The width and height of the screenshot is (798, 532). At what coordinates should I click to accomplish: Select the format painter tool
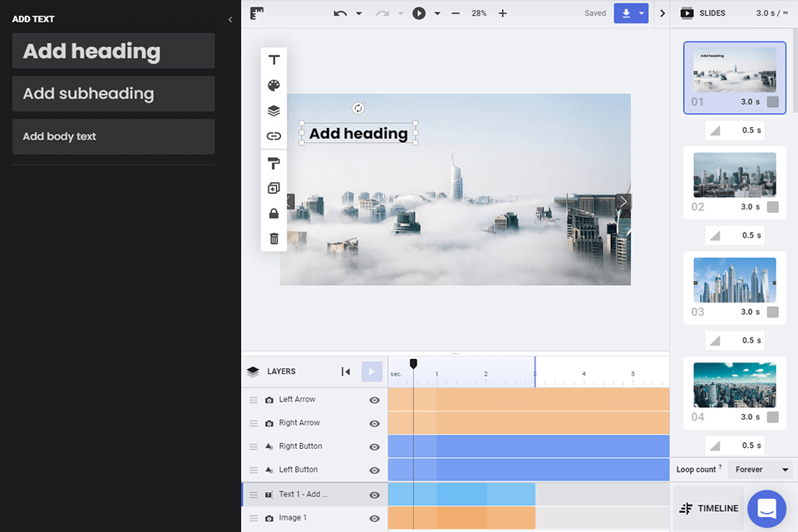(x=273, y=164)
